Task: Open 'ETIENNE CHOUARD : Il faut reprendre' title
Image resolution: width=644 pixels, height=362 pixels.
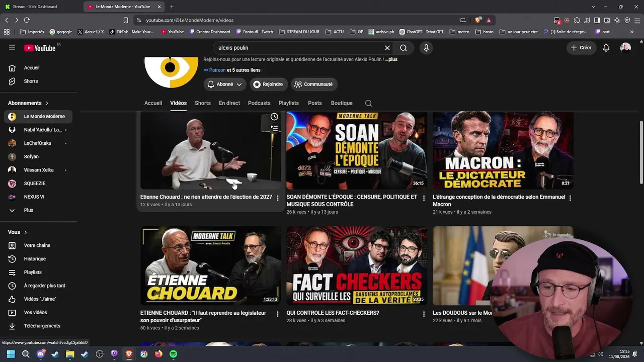Action: tap(203, 317)
